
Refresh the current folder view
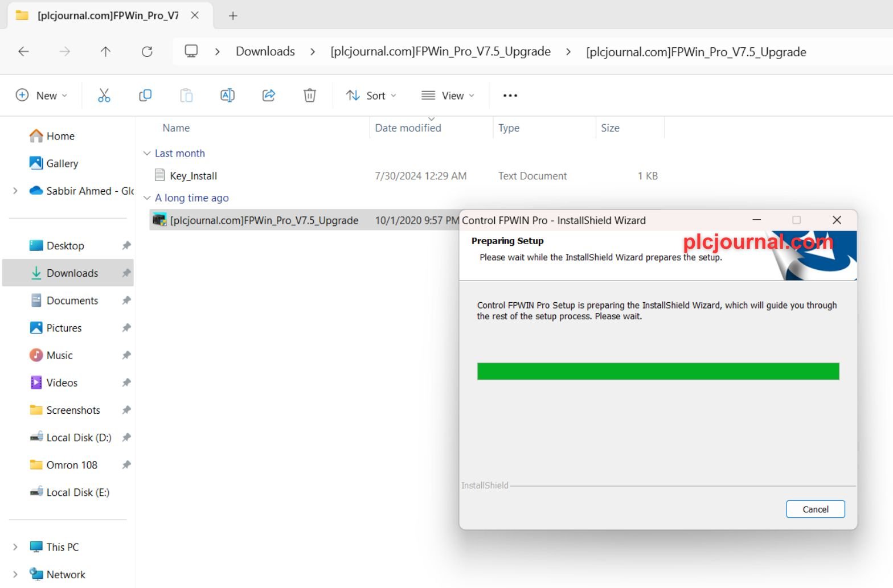[x=147, y=52]
